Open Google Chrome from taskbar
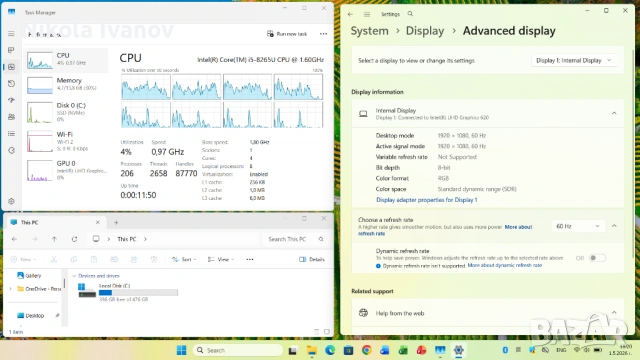This screenshot has width=640, height=360. pos(367,350)
